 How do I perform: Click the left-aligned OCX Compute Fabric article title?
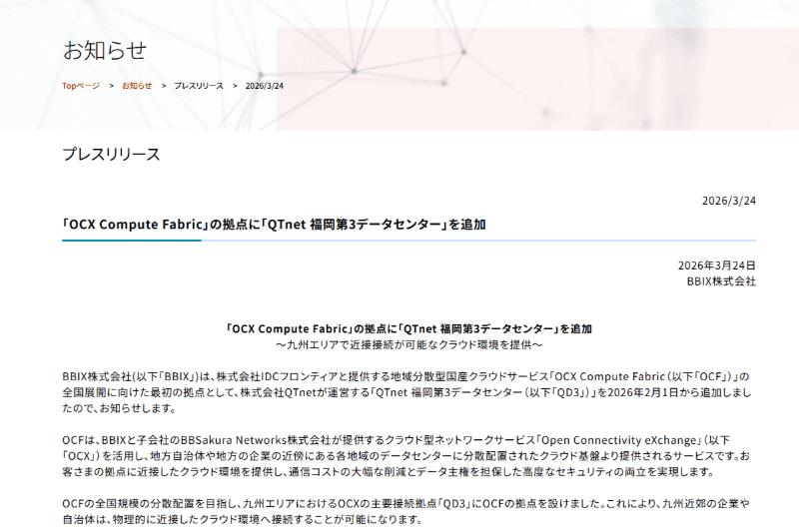[x=274, y=225]
